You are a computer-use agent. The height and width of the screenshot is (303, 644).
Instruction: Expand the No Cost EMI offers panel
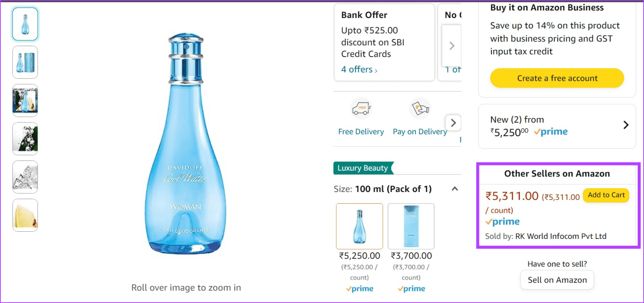(x=451, y=46)
